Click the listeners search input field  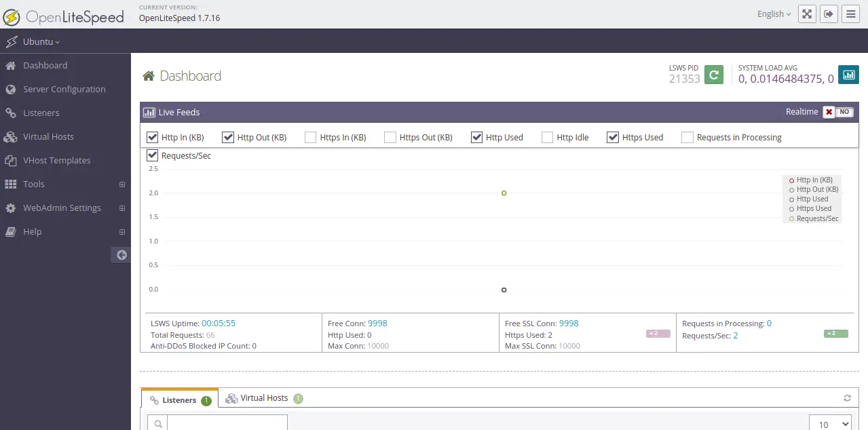pos(227,424)
